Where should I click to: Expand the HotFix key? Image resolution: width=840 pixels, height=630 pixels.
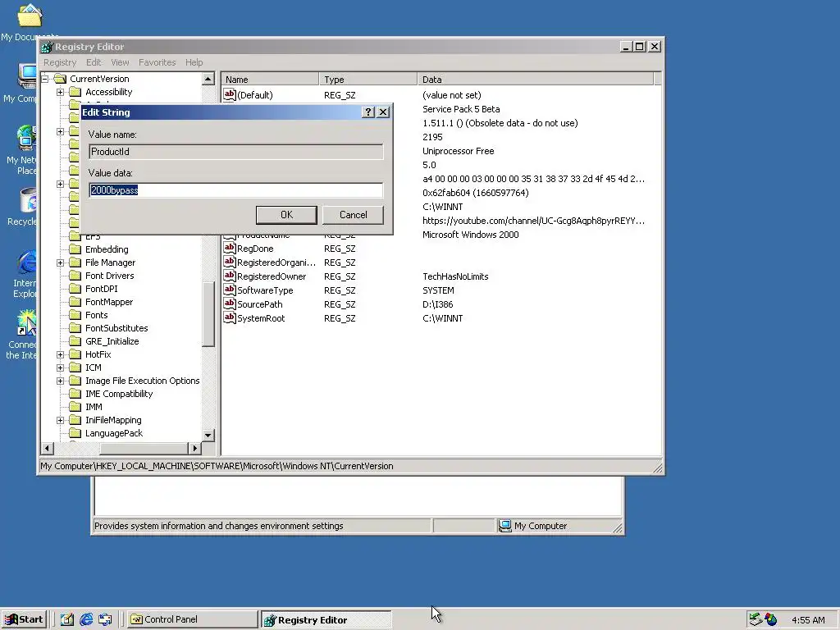tap(61, 354)
